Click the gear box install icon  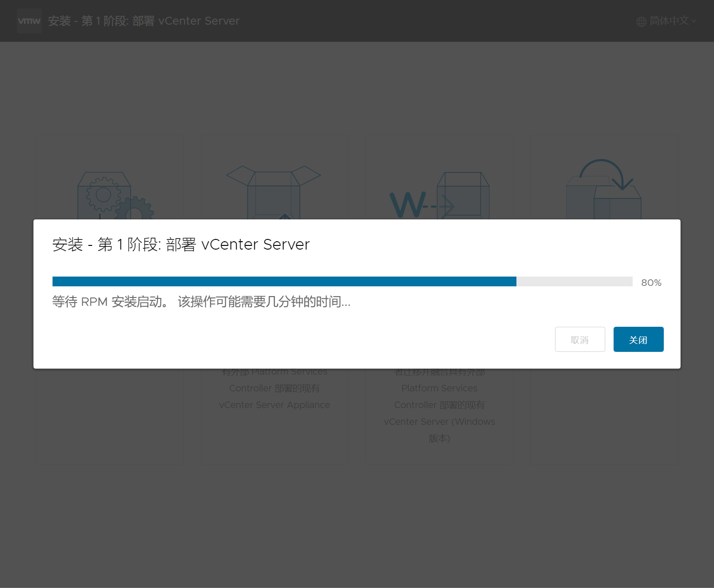click(x=115, y=195)
